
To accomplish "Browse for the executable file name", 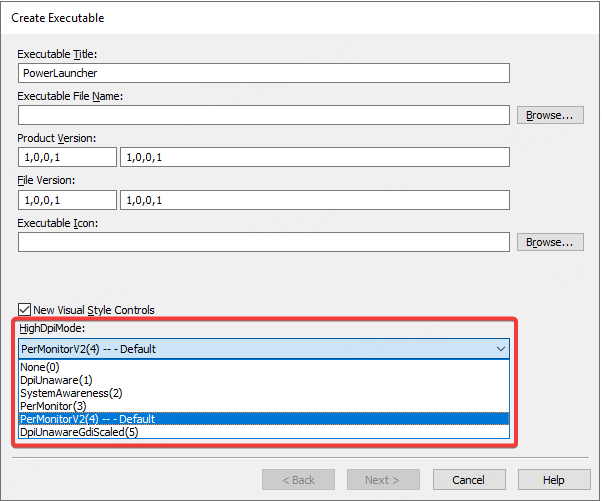I will tap(549, 115).
